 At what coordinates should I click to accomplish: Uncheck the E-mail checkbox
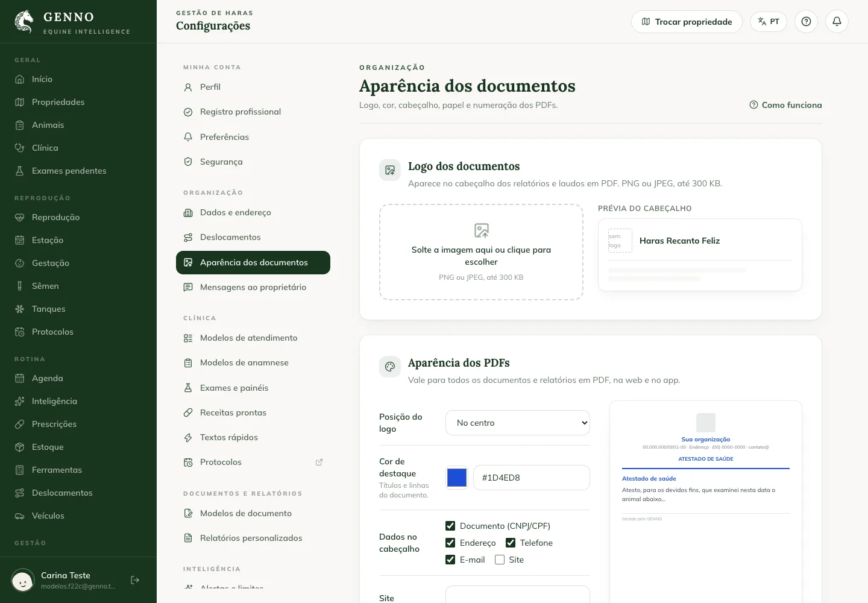point(450,560)
